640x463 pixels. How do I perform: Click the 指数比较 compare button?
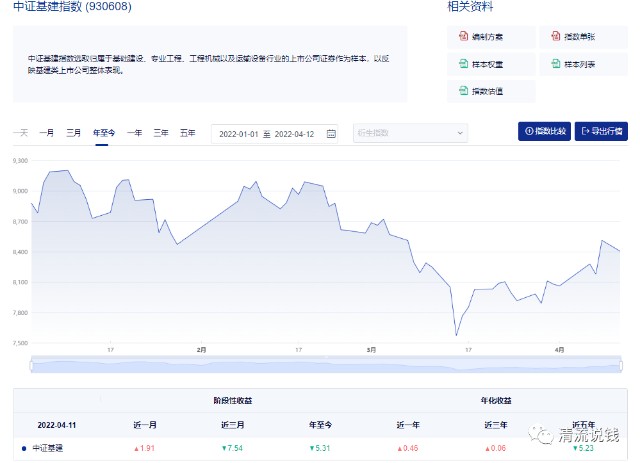click(544, 131)
